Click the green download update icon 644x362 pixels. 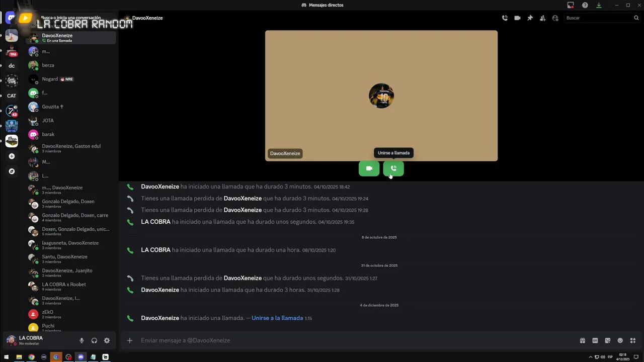[x=599, y=5]
